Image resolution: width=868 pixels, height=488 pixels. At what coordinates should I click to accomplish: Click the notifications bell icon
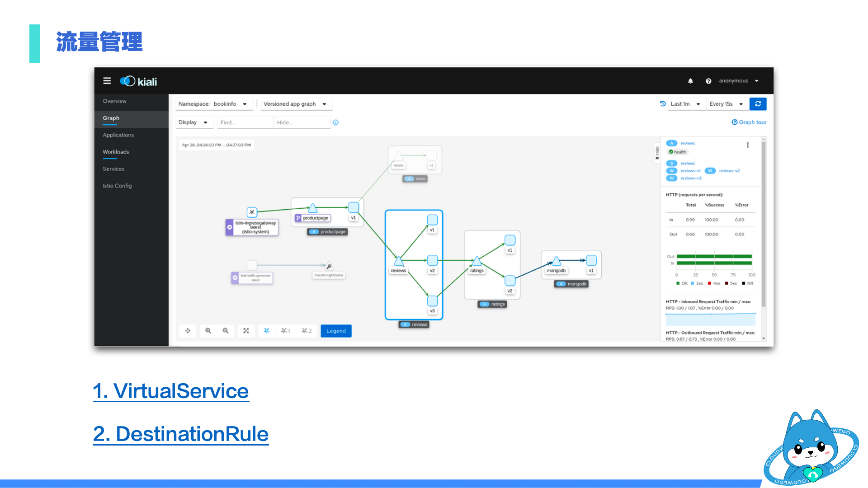(x=690, y=81)
